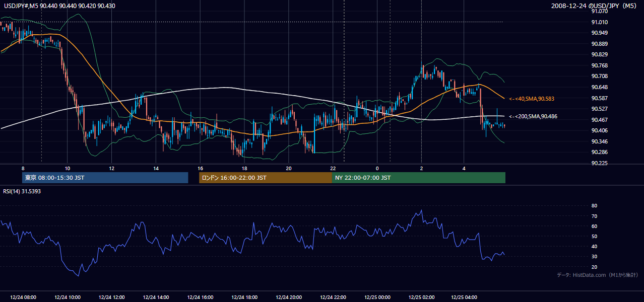Select the ロンドン 16:00-22:00 JST session bar
Screen dimensions: 644x302
point(266,178)
